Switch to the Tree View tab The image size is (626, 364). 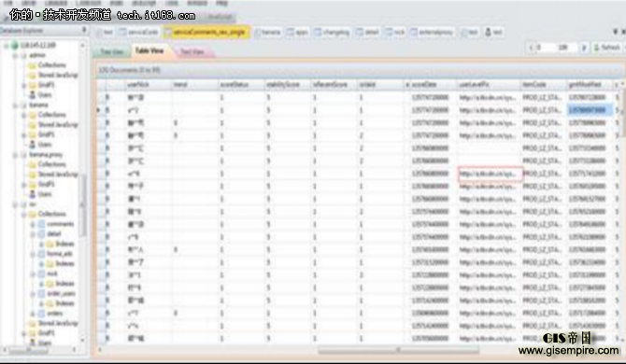[x=112, y=52]
